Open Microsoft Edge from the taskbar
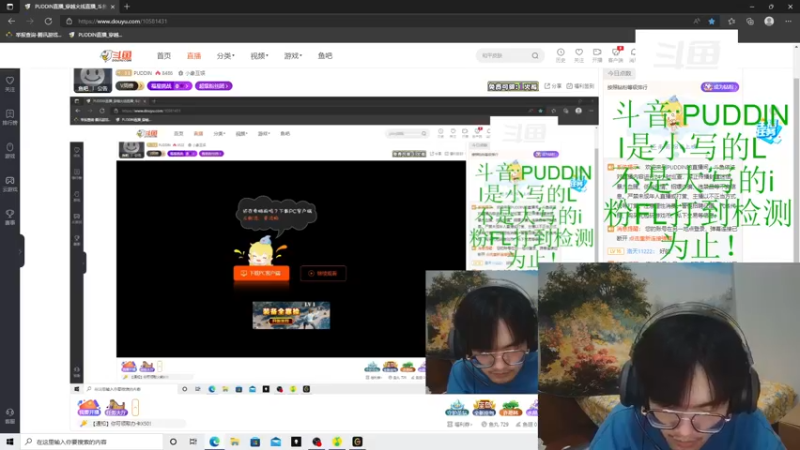800x450 pixels. click(214, 442)
